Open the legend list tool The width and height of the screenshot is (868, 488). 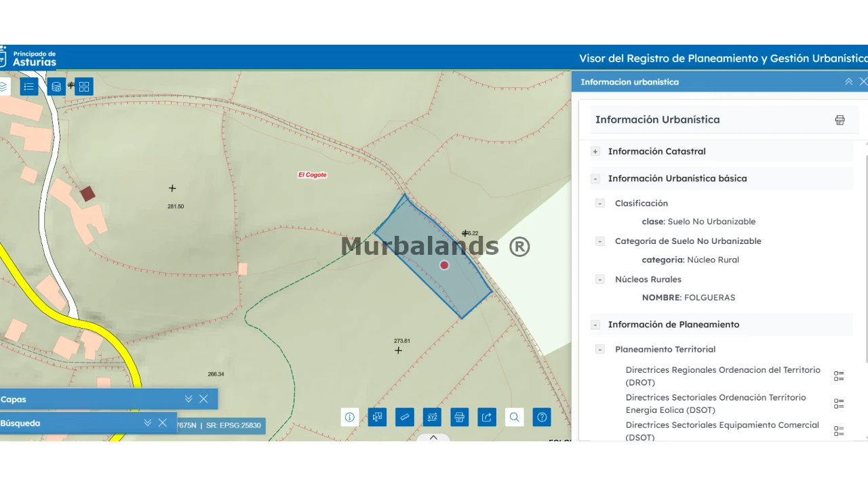click(x=29, y=87)
